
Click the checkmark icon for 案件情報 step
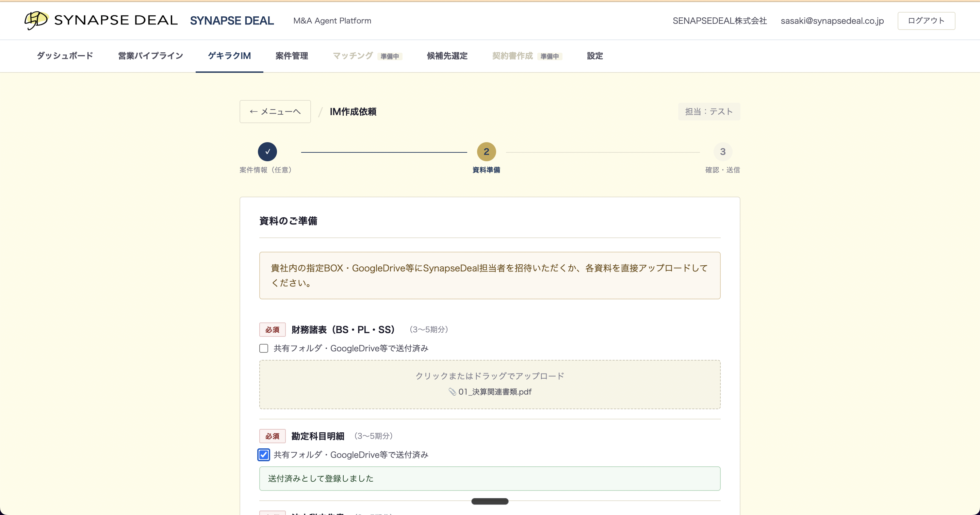click(267, 151)
